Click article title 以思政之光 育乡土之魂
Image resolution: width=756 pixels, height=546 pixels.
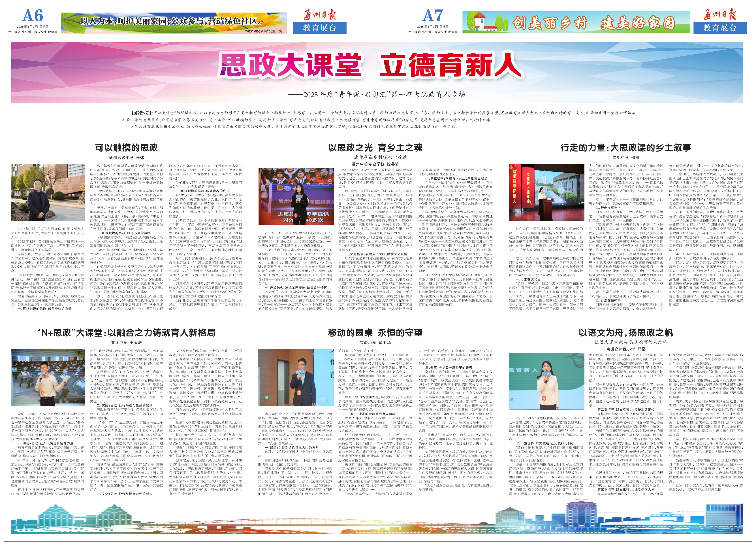[x=375, y=148]
